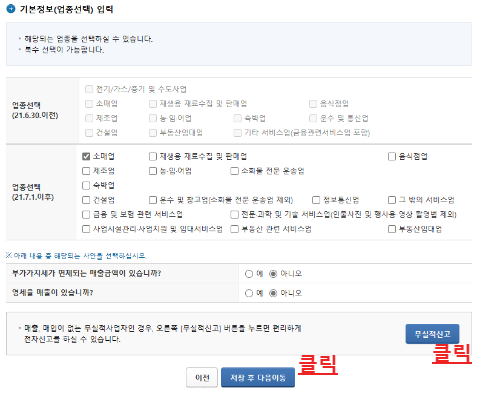Check 부동산임대업 in the 21.7.1.이후 section

[x=392, y=229]
